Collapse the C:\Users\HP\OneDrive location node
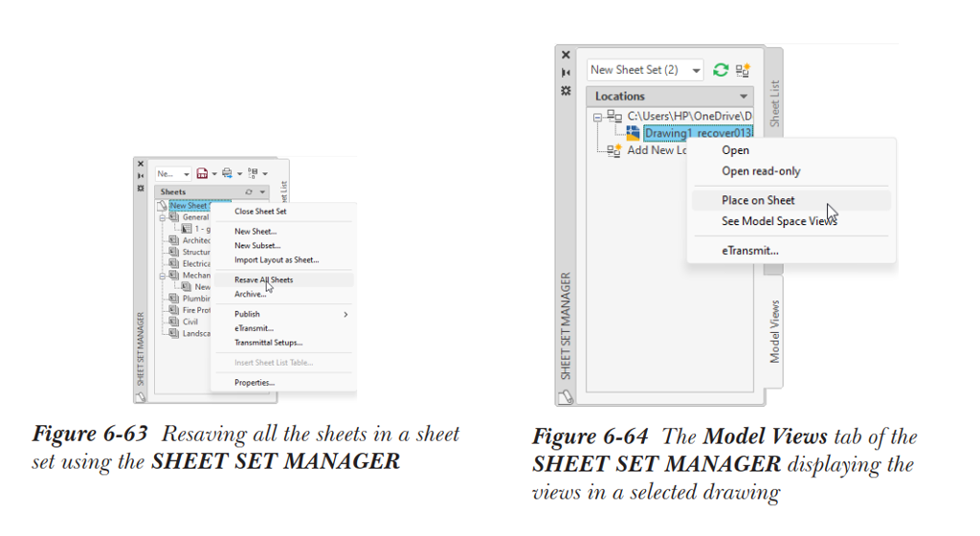 [x=597, y=117]
